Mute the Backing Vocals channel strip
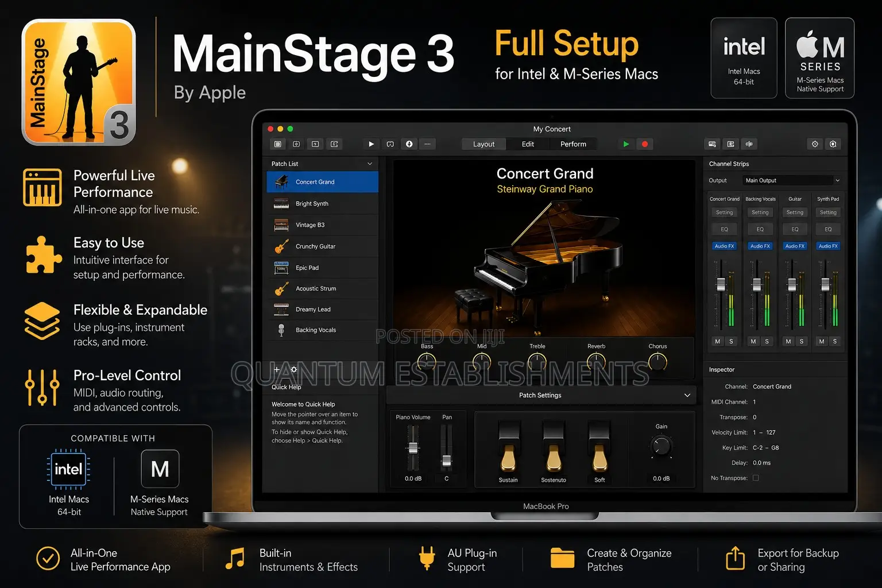 [x=753, y=342]
